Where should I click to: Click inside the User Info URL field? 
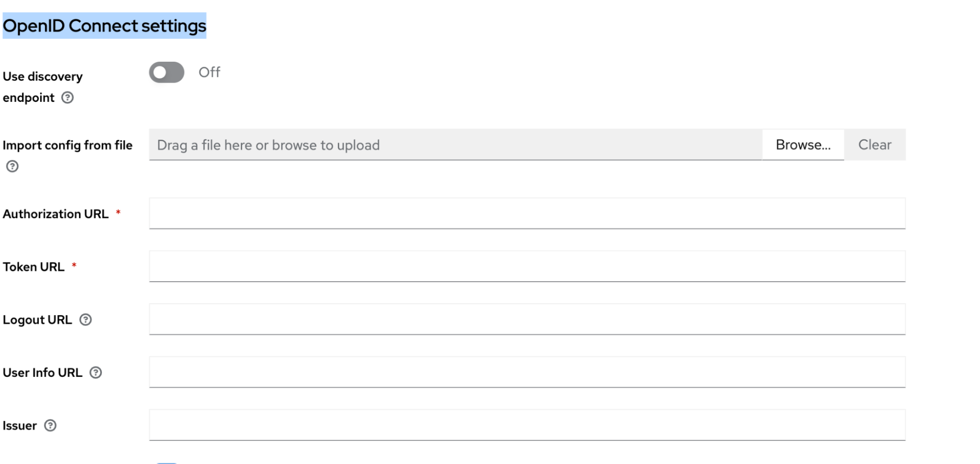coord(527,372)
